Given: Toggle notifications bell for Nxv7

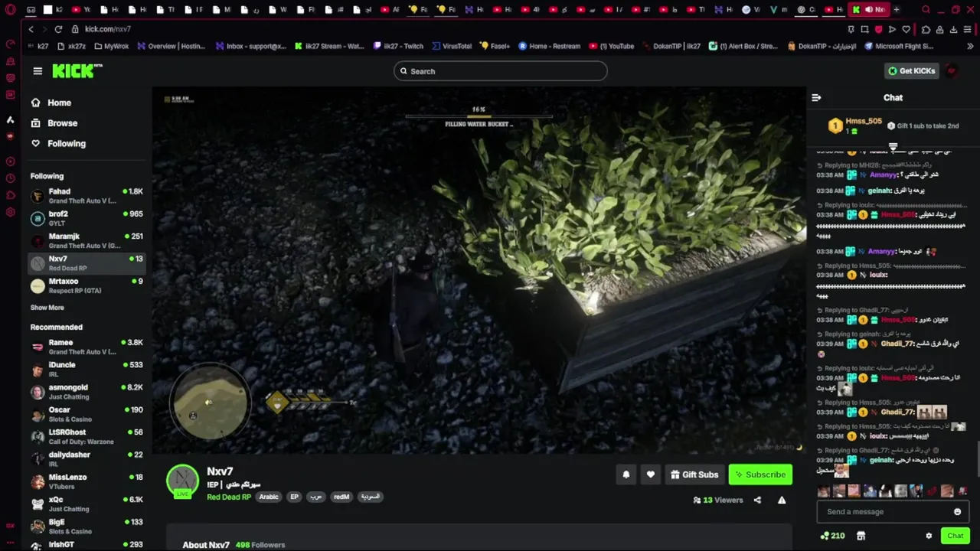Looking at the screenshot, I should point(626,474).
